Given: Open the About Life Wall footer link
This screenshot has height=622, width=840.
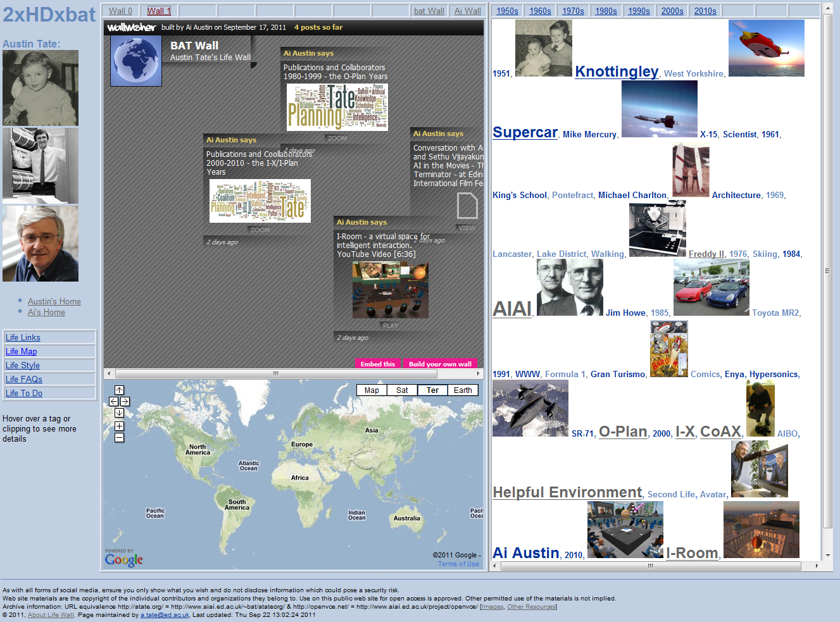Looking at the screenshot, I should pos(51,615).
